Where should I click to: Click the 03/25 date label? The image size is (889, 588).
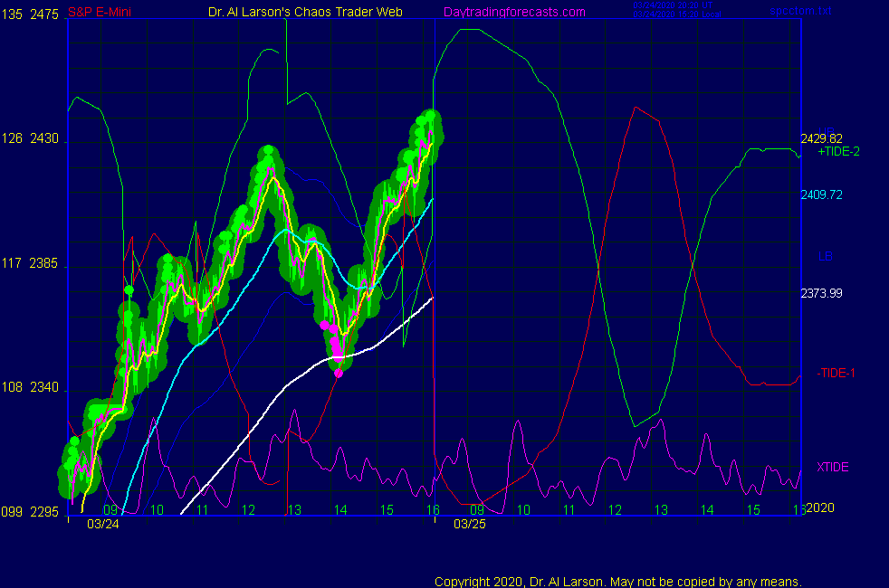tap(470, 523)
